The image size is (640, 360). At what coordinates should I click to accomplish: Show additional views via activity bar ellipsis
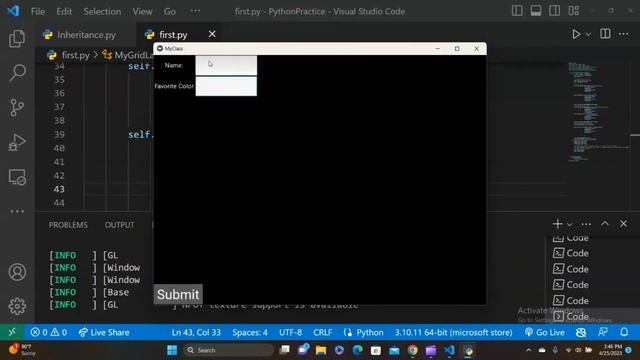[17, 211]
